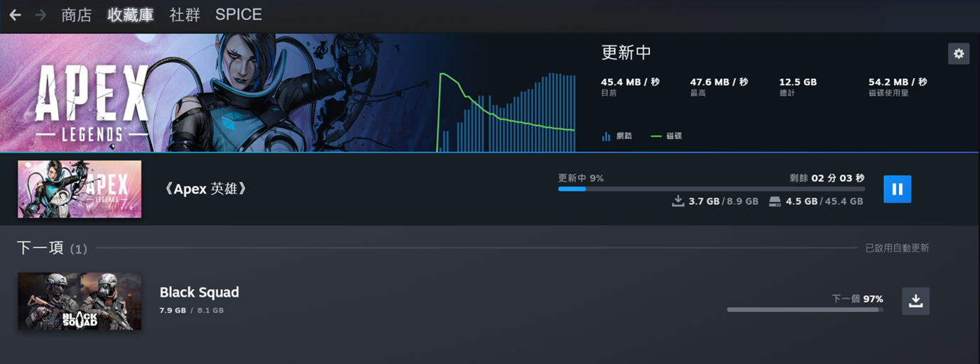980x364 pixels.
Task: Click the downloaded size arrow icon
Action: (x=677, y=201)
